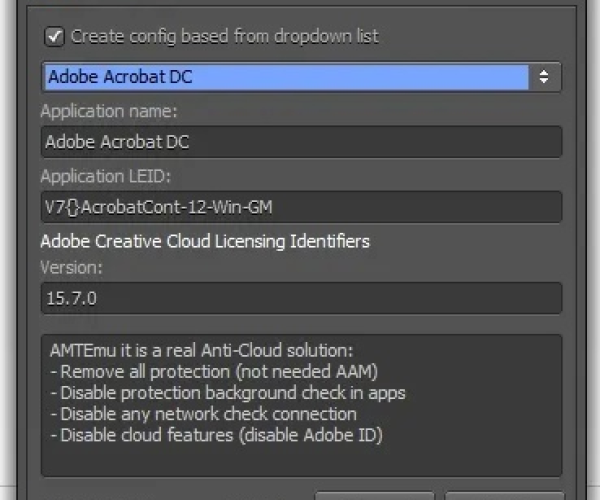Screen dimensions: 600x500
Task: Click the 'Version:' label
Action: click(x=72, y=267)
